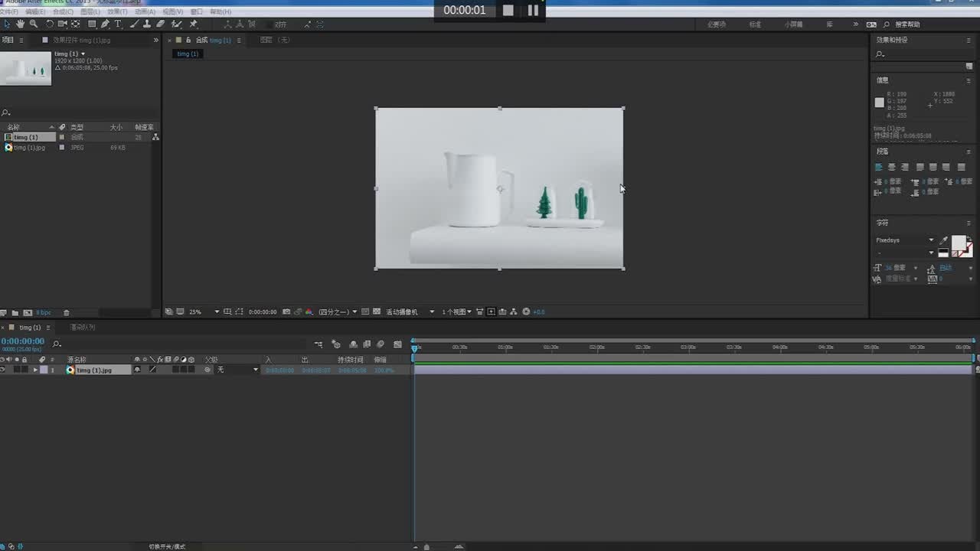Click the timg (1) composition breadcrumb

tap(188, 54)
